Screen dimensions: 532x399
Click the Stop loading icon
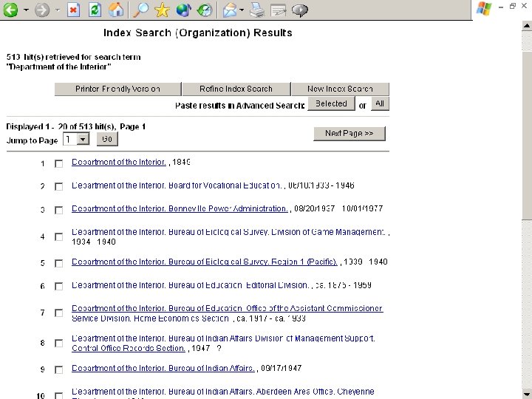pyautogui.click(x=74, y=10)
